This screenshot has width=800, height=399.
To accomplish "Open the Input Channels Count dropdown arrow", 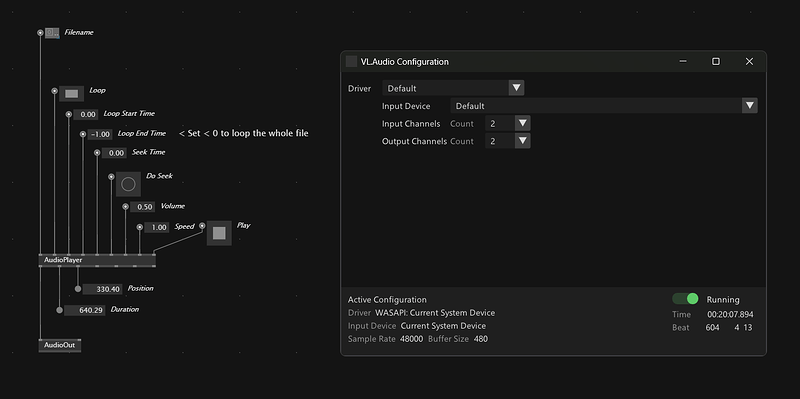I will point(522,123).
